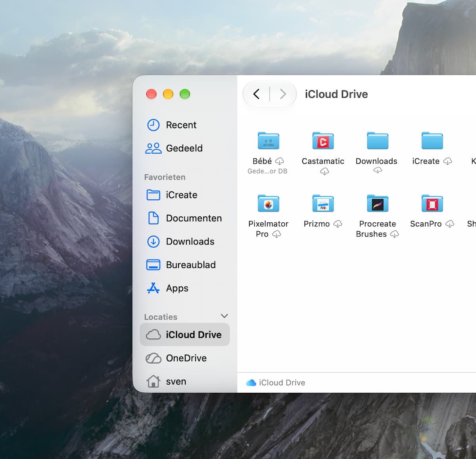Open the ScanPro folder
The image size is (476, 459).
pos(432,203)
